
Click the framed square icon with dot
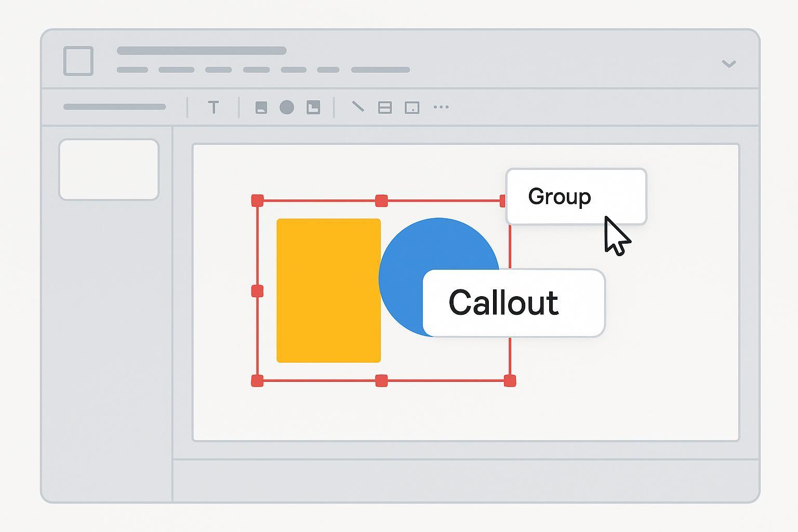(x=412, y=108)
